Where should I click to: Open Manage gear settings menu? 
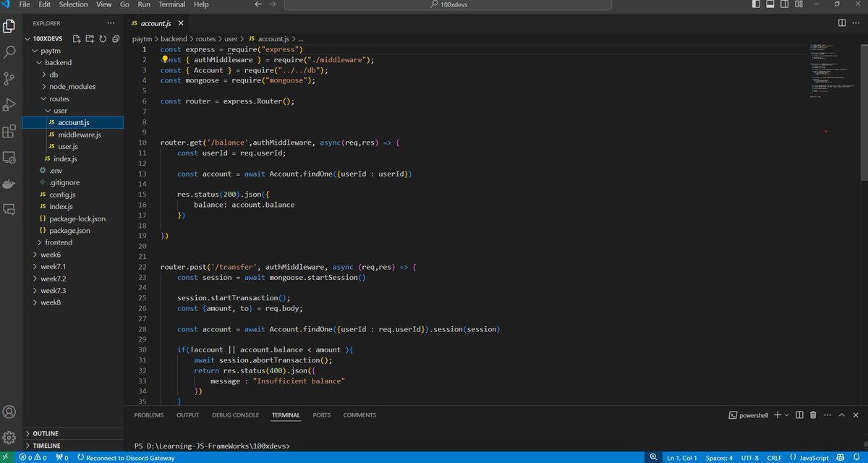9,438
